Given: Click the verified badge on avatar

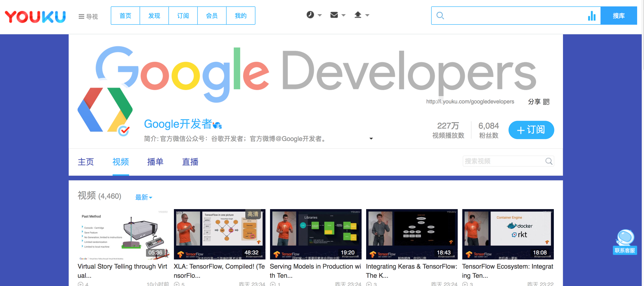Looking at the screenshot, I should click(124, 130).
